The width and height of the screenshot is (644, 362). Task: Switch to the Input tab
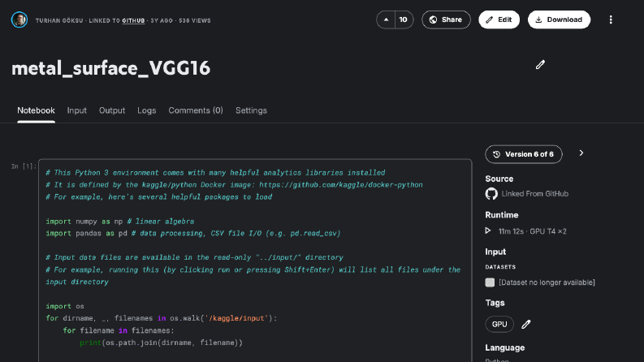coord(77,110)
